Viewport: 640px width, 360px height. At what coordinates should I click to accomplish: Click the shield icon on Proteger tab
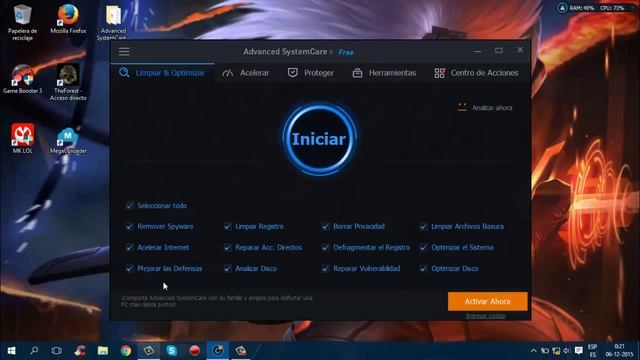click(x=293, y=73)
